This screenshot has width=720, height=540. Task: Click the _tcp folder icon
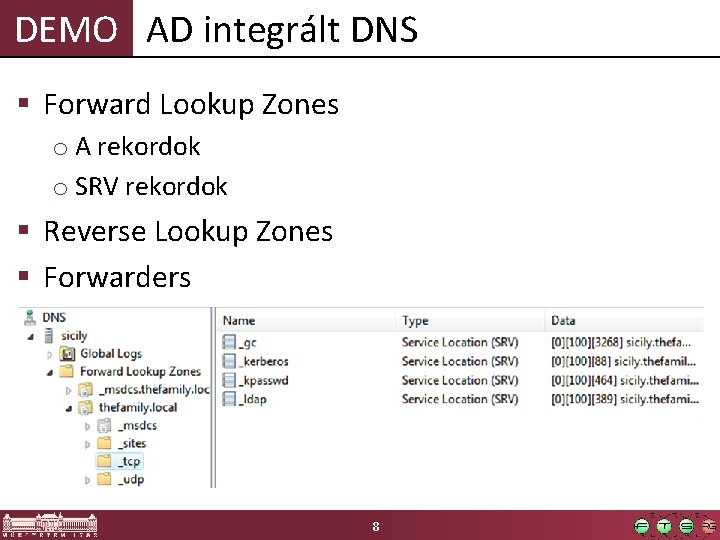[x=104, y=461]
